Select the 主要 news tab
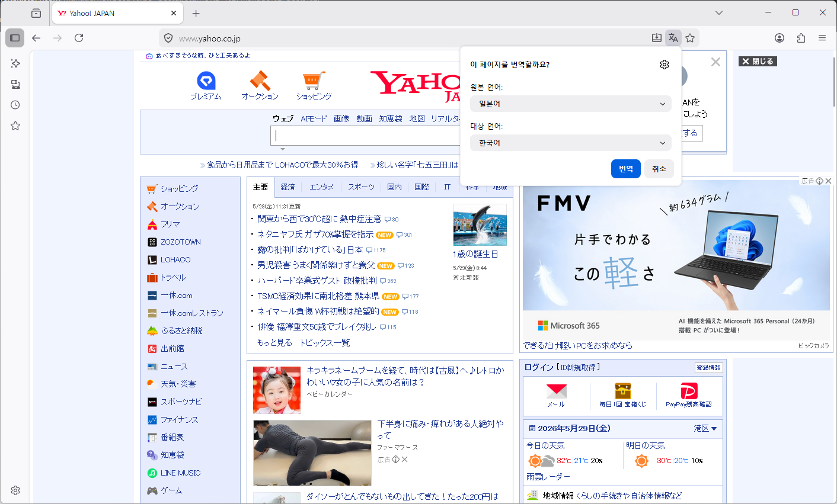Screen dimensions: 837x504 tap(261, 187)
